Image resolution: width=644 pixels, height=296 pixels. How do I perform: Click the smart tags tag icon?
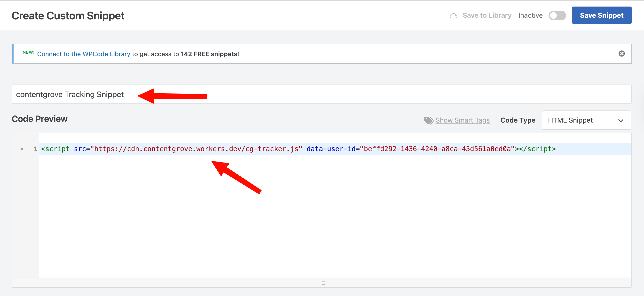tap(428, 120)
